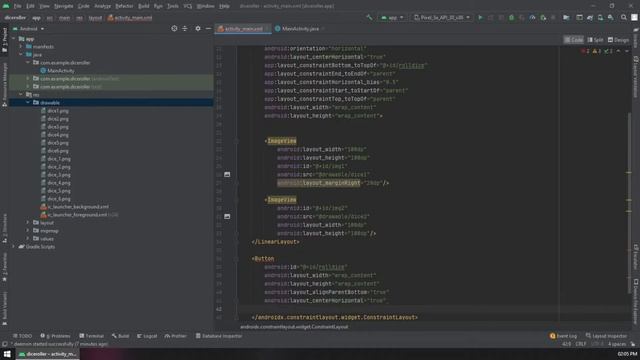Expand the manifests folder

(x=21, y=47)
